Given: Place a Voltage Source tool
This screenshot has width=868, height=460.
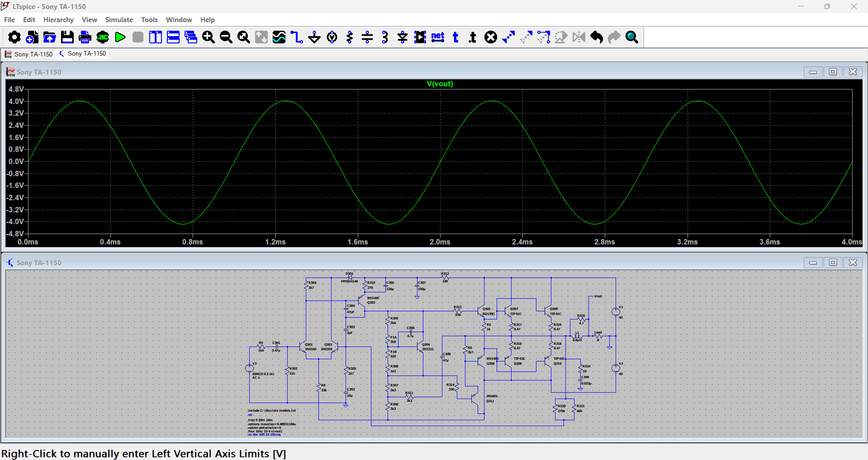Looking at the screenshot, I should (x=332, y=37).
